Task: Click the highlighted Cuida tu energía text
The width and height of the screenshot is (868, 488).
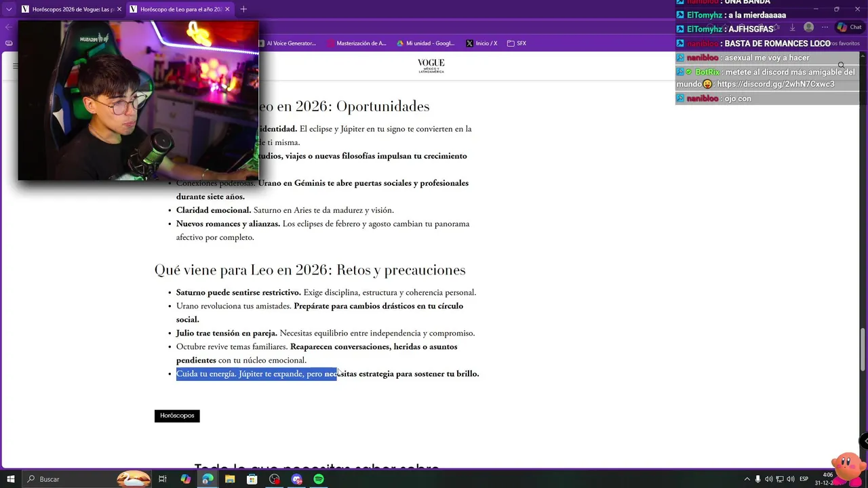Action: (256, 373)
